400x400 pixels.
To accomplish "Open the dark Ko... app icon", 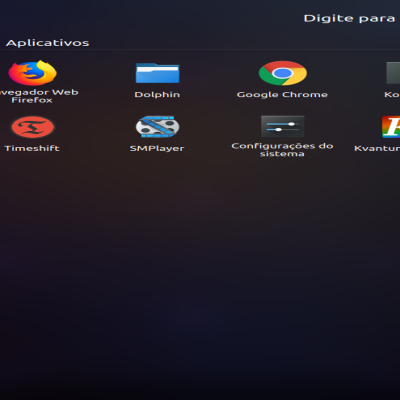I will (x=393, y=73).
